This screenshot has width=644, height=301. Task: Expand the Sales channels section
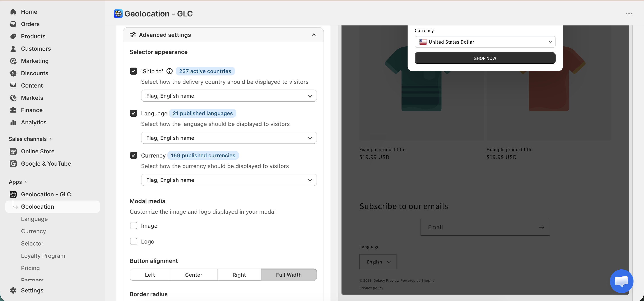pos(30,139)
